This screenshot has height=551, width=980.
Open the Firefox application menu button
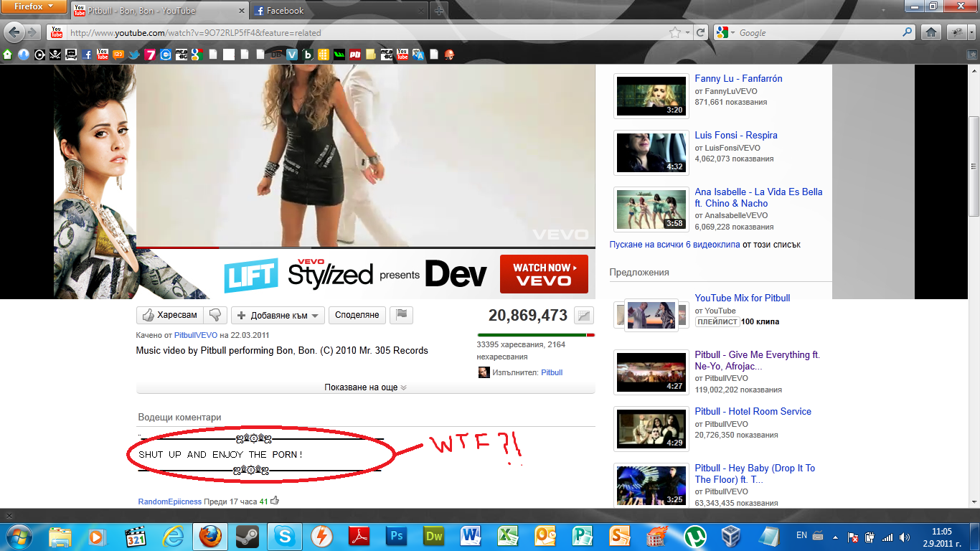34,7
